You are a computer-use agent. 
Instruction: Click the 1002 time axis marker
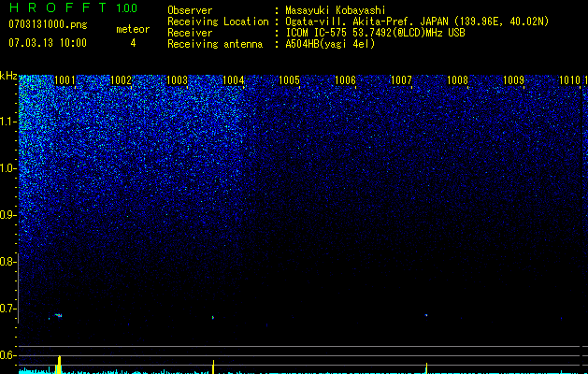[x=122, y=80]
